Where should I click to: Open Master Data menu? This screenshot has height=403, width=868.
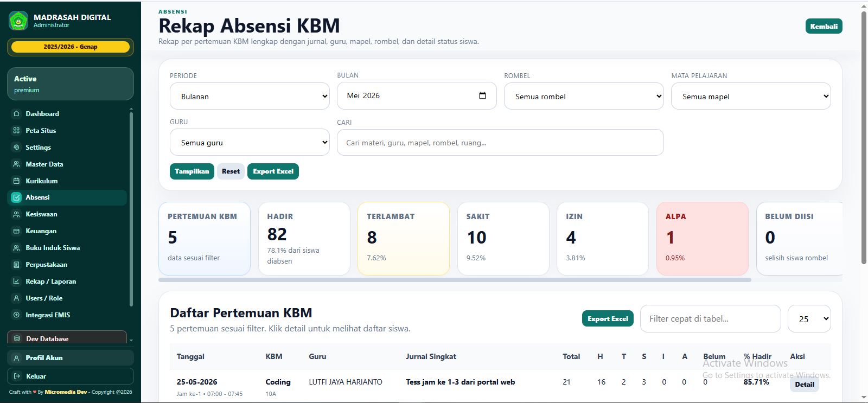67,164
